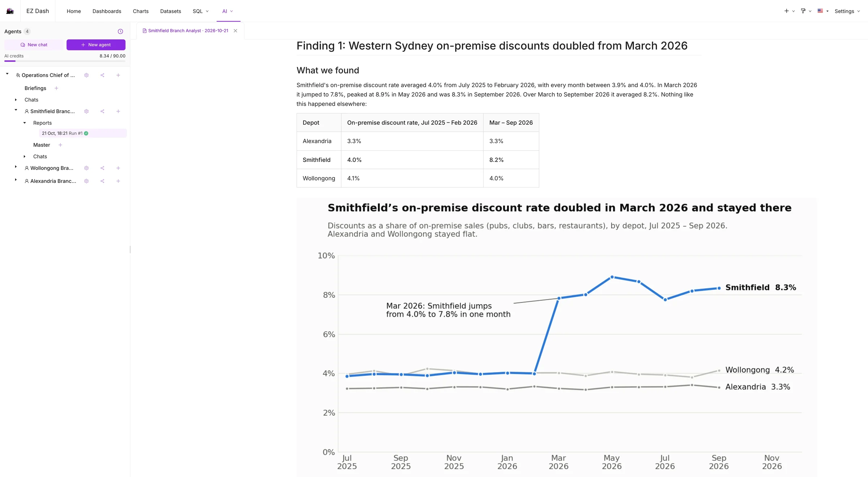Expand Chats under Smithfield Branch
The height and width of the screenshot is (477, 868).
click(25, 156)
